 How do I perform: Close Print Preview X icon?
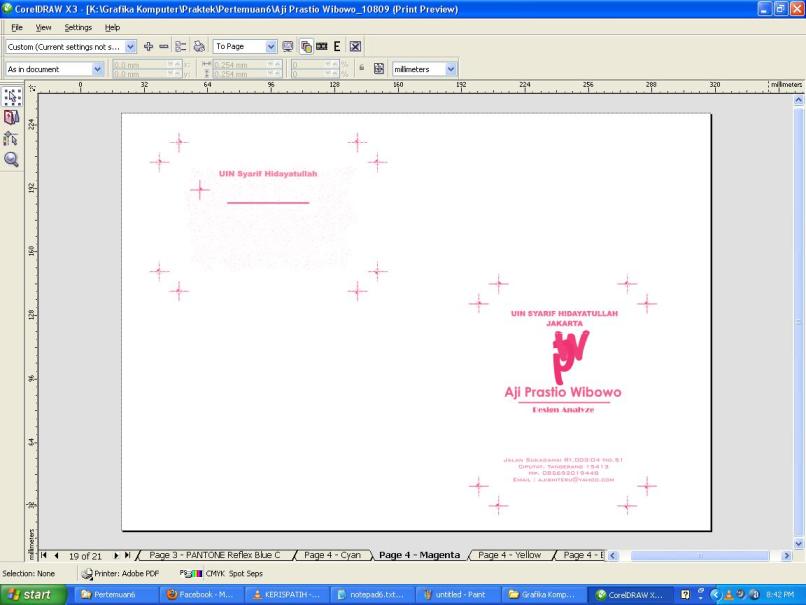click(x=355, y=47)
